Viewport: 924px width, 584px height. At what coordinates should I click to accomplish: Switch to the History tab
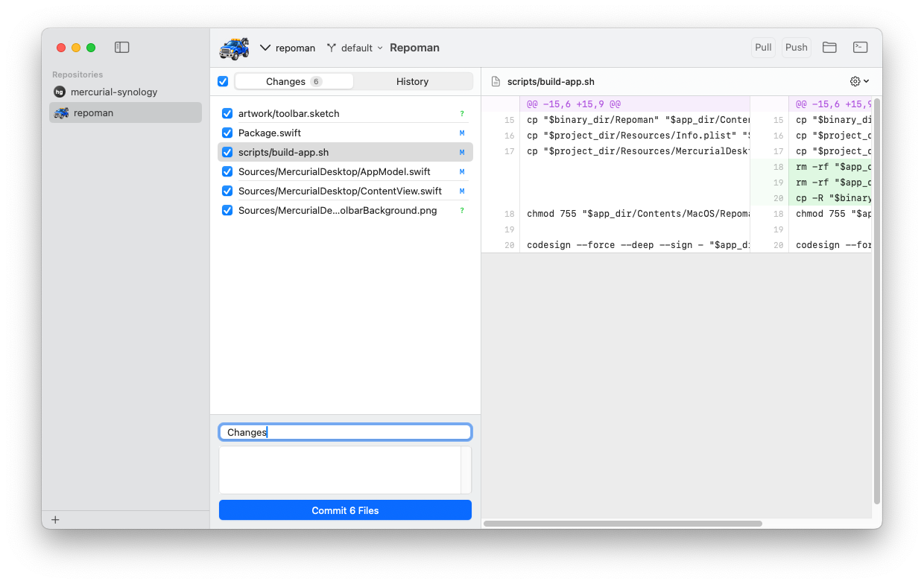click(x=412, y=81)
